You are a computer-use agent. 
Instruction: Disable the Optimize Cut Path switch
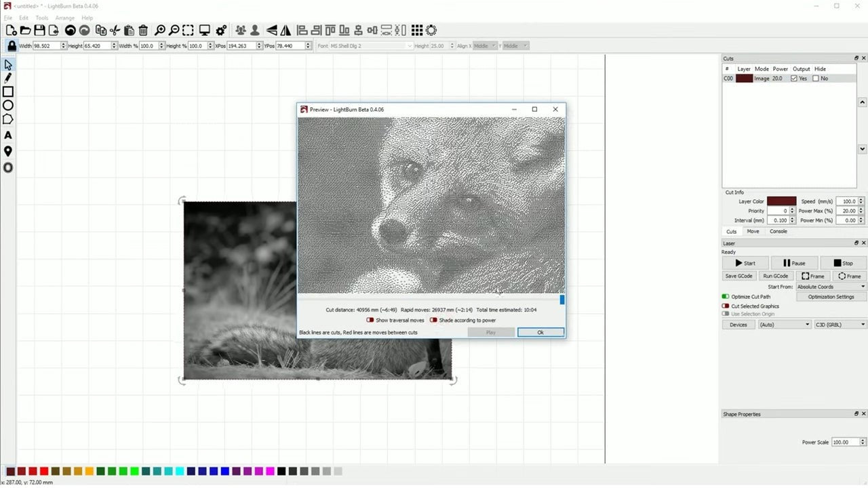(x=726, y=297)
